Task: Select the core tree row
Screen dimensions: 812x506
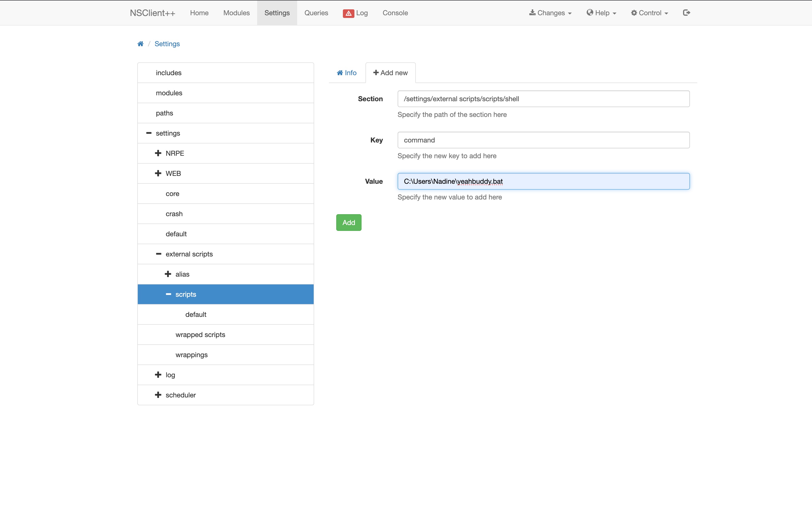Action: [225, 194]
